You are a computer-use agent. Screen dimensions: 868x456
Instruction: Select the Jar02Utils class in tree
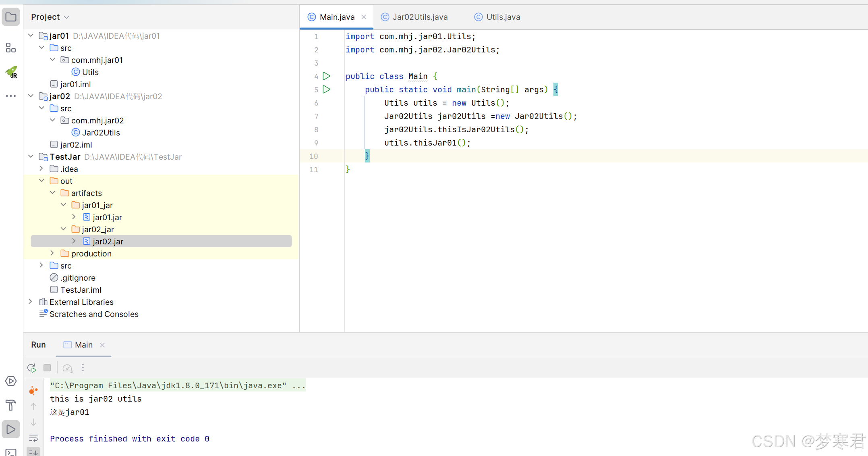pos(101,133)
